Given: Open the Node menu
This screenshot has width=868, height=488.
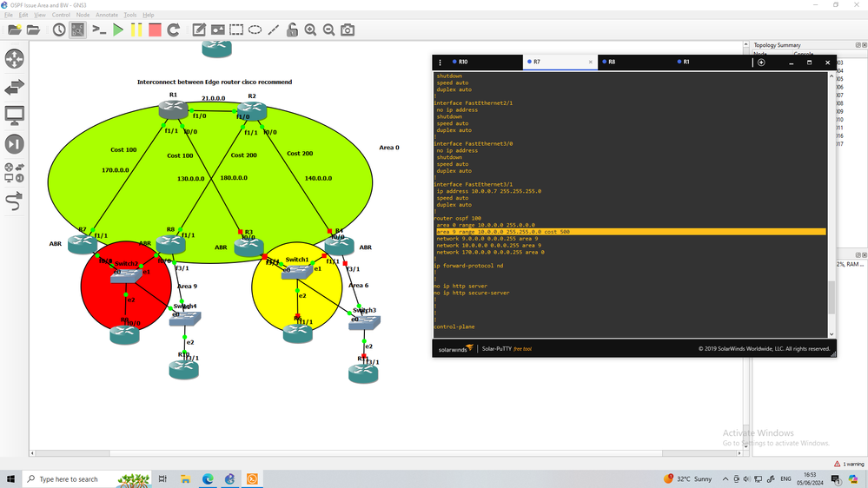Looking at the screenshot, I should click(83, 15).
